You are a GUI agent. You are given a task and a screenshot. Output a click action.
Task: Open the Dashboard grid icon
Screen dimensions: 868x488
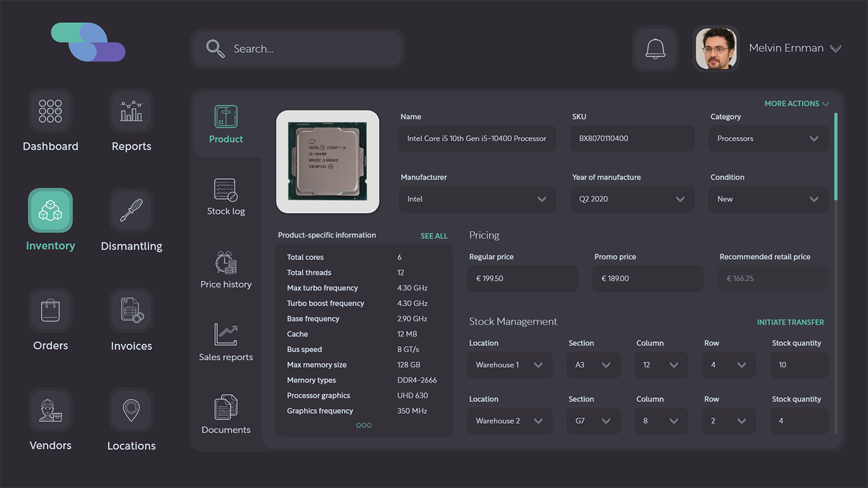pyautogui.click(x=50, y=111)
